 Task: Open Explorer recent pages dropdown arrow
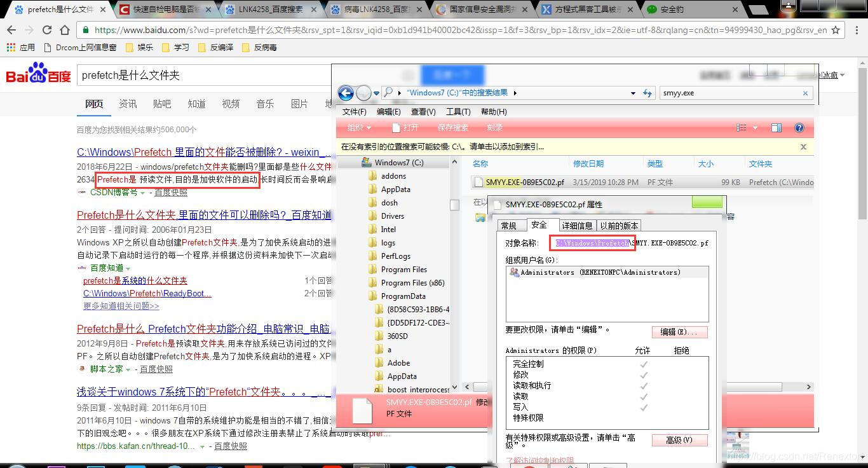(x=376, y=93)
